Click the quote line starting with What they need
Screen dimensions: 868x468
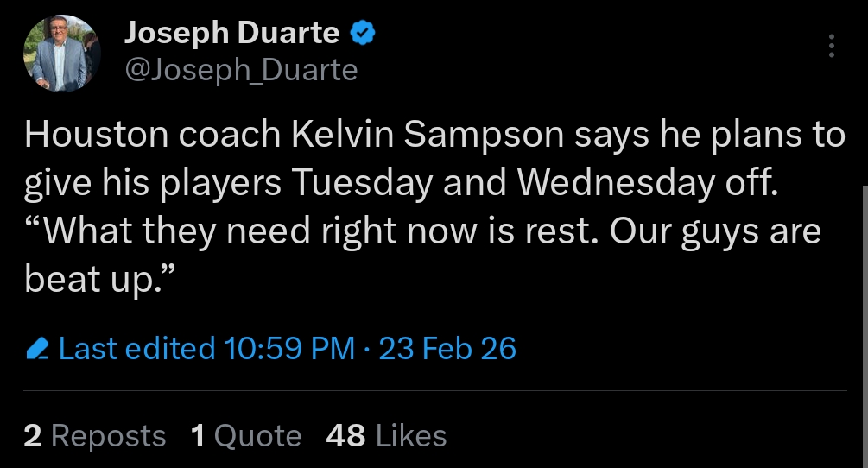[x=422, y=231]
